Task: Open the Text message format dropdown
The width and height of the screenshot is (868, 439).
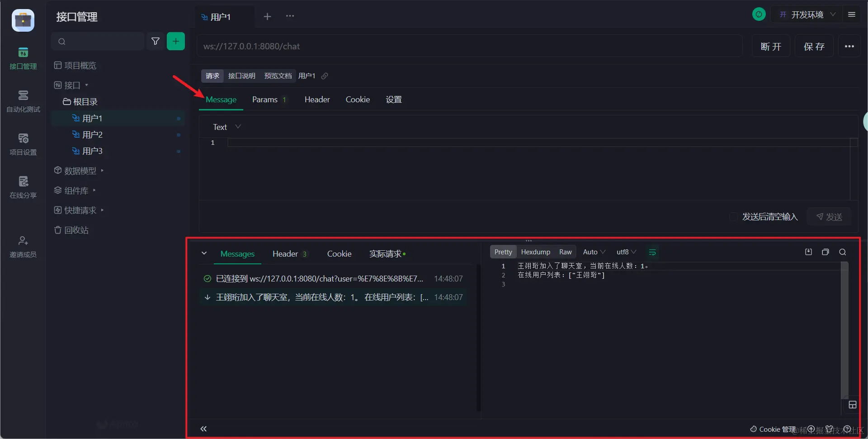Action: point(226,127)
